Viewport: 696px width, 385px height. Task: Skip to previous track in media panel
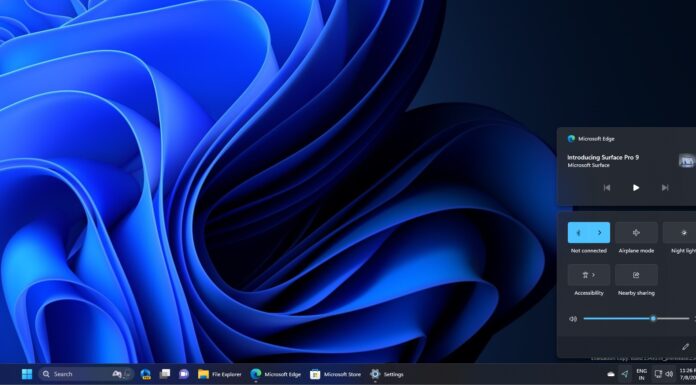click(607, 188)
